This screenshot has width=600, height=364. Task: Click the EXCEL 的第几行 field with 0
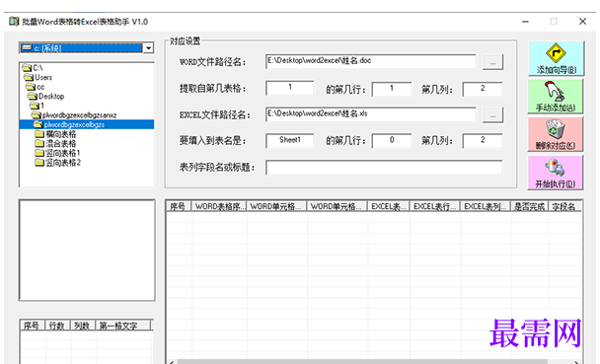(x=392, y=141)
